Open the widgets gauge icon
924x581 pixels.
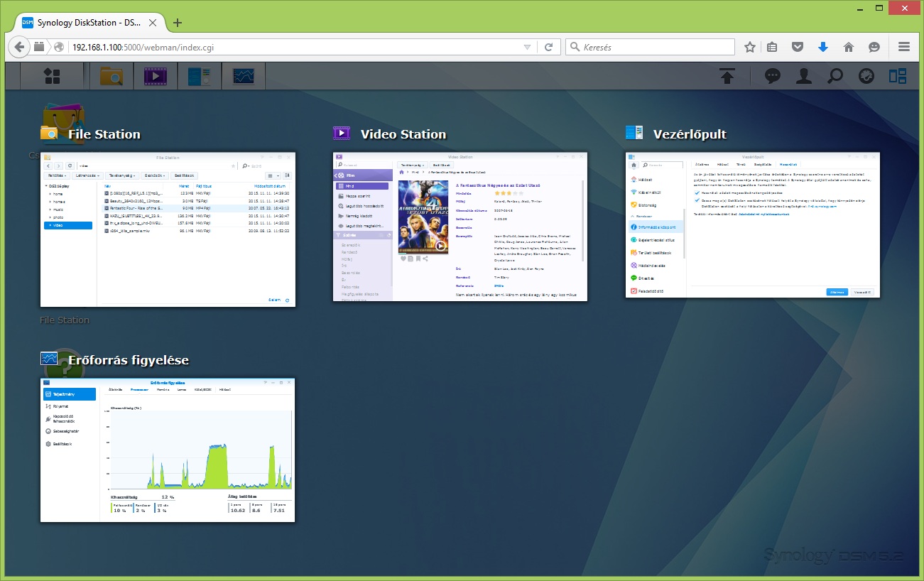click(866, 76)
